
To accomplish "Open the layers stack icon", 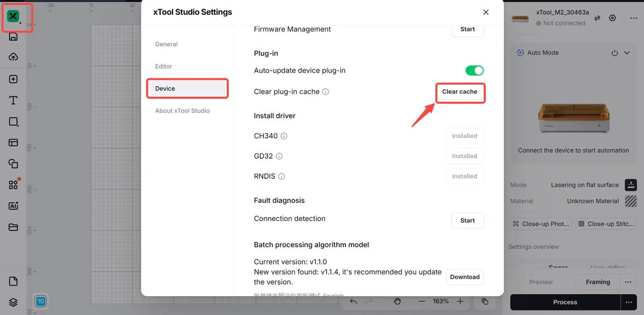I will 13,302.
